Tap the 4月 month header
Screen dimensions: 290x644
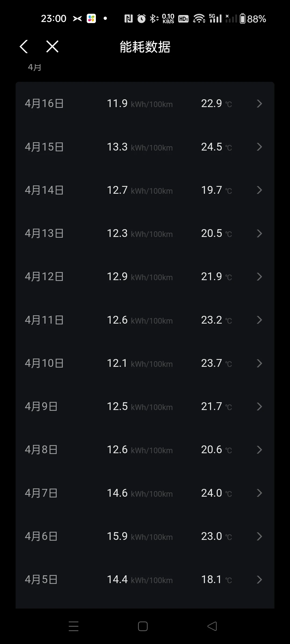pos(35,67)
